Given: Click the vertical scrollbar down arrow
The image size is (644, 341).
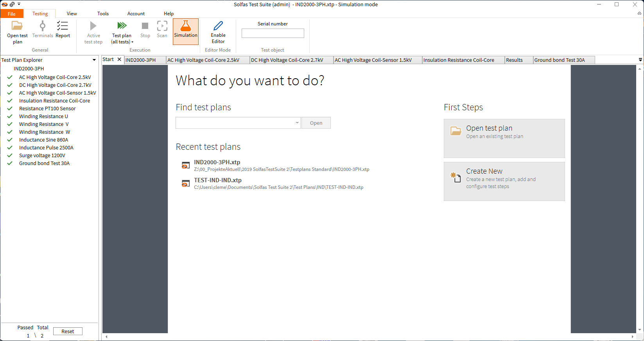Looking at the screenshot, I should [x=640, y=330].
